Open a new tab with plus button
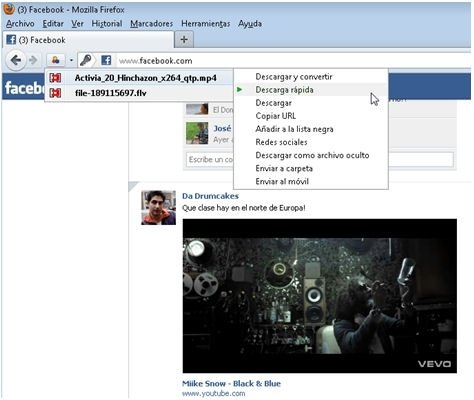This screenshot has height=400, width=474. pyautogui.click(x=184, y=40)
